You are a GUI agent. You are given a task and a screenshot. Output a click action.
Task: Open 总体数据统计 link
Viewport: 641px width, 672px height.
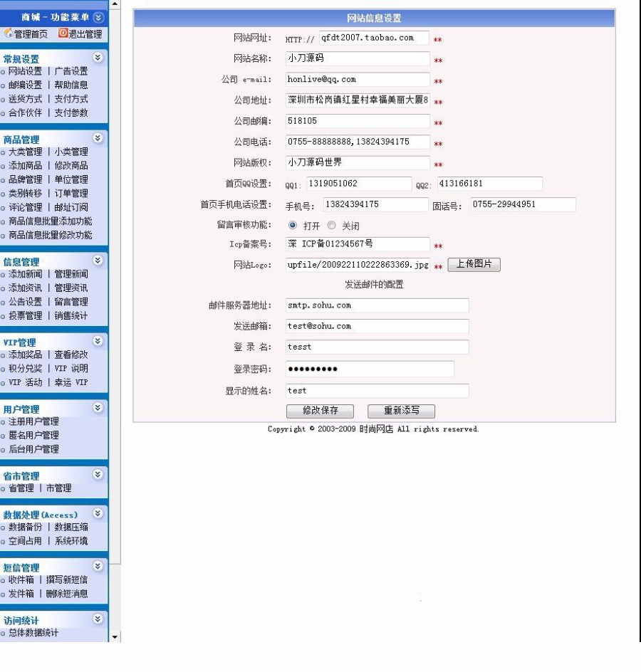[x=33, y=633]
